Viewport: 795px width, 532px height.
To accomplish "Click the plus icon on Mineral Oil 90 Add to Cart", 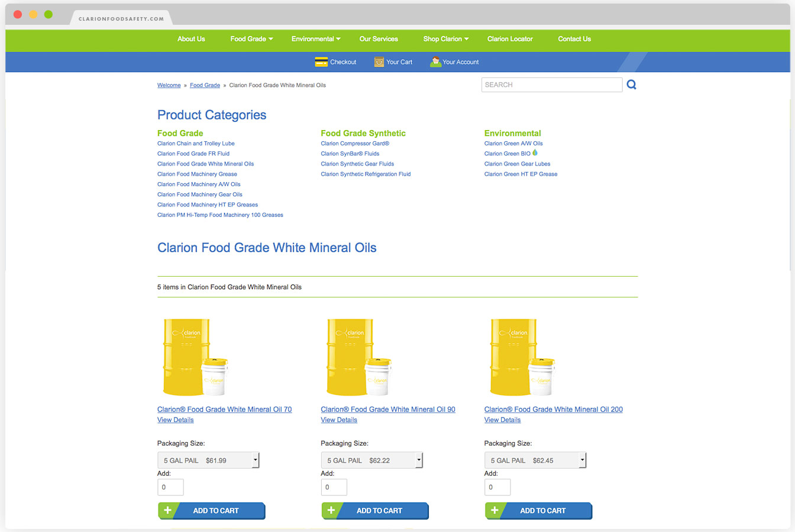I will (331, 510).
